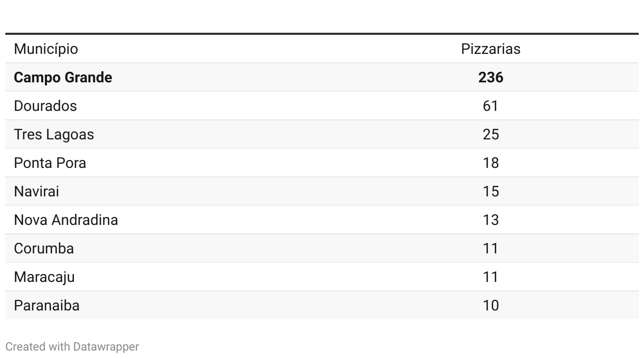
Task: Click the Pizzarias column header
Action: 490,49
